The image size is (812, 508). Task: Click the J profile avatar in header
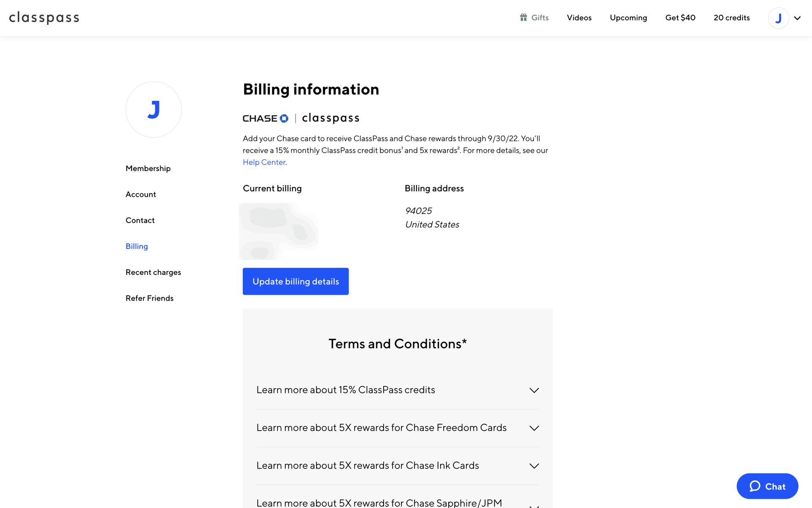[778, 18]
